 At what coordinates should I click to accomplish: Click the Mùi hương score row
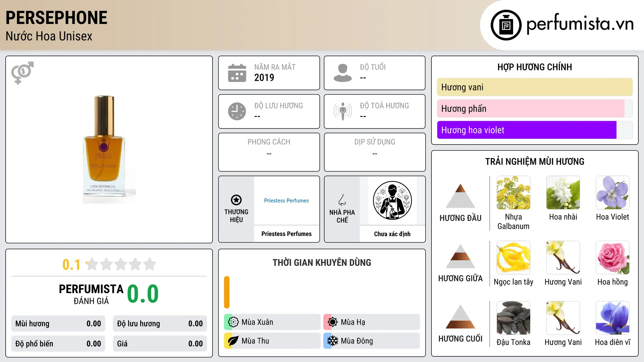click(x=58, y=324)
